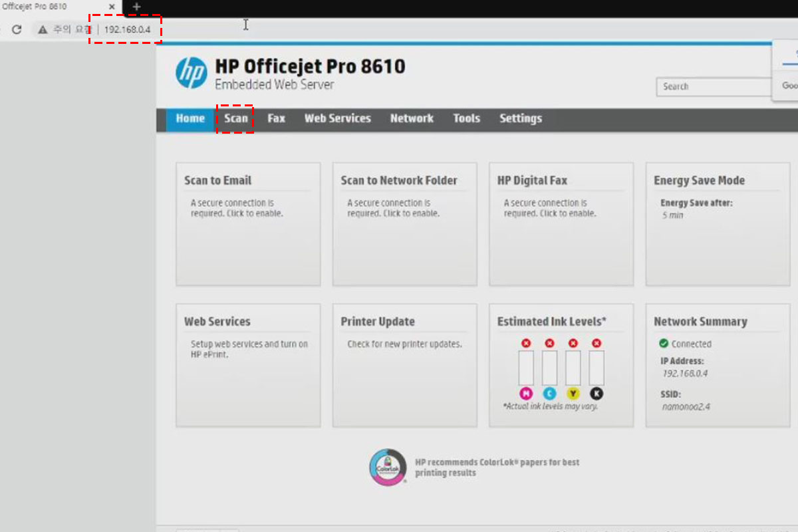Click the error icon above yellow cartridge

pyautogui.click(x=573, y=343)
